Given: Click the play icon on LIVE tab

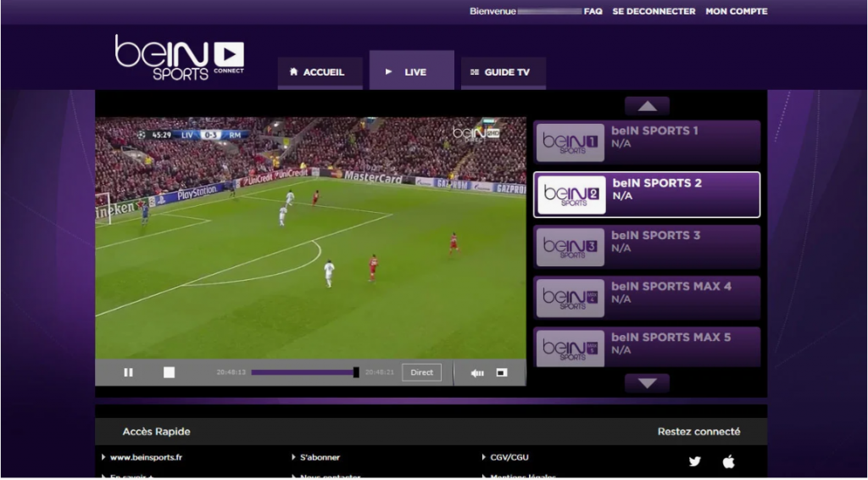Looking at the screenshot, I should 388,71.
